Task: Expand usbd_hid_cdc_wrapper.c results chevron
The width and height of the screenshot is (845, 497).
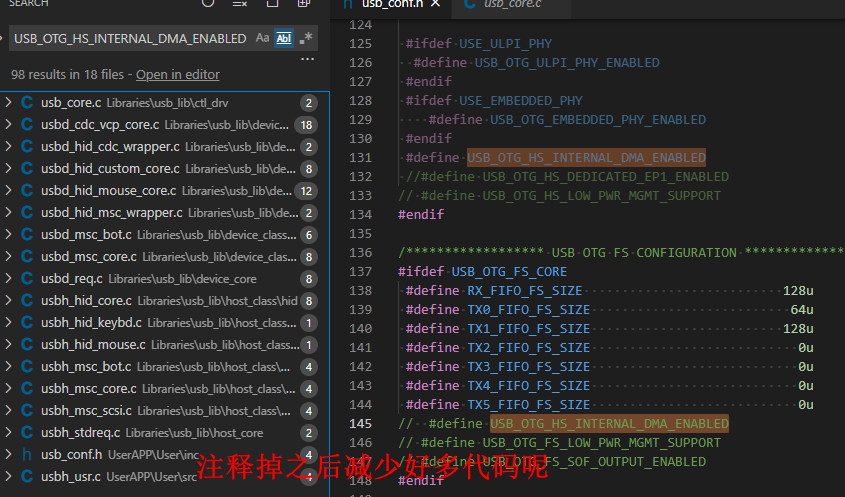Action: pos(9,147)
